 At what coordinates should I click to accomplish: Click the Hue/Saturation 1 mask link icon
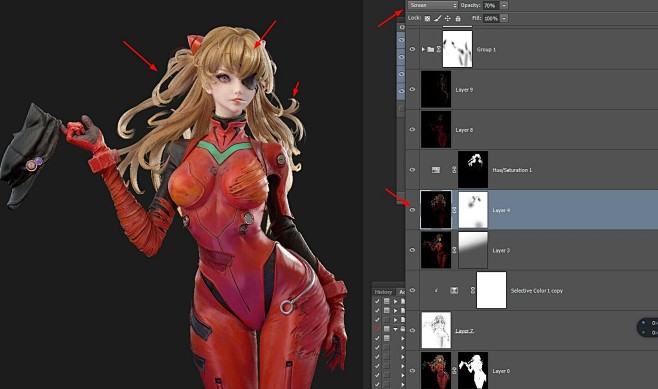(x=454, y=170)
